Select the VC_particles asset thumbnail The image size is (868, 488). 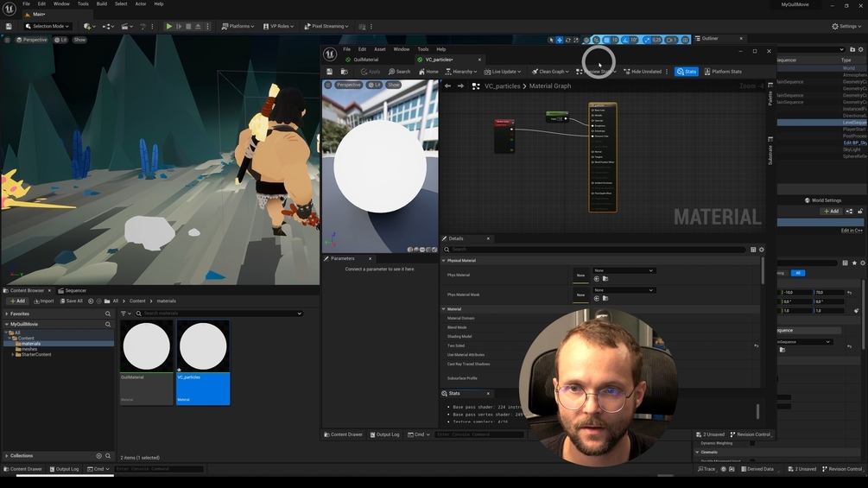coord(203,347)
